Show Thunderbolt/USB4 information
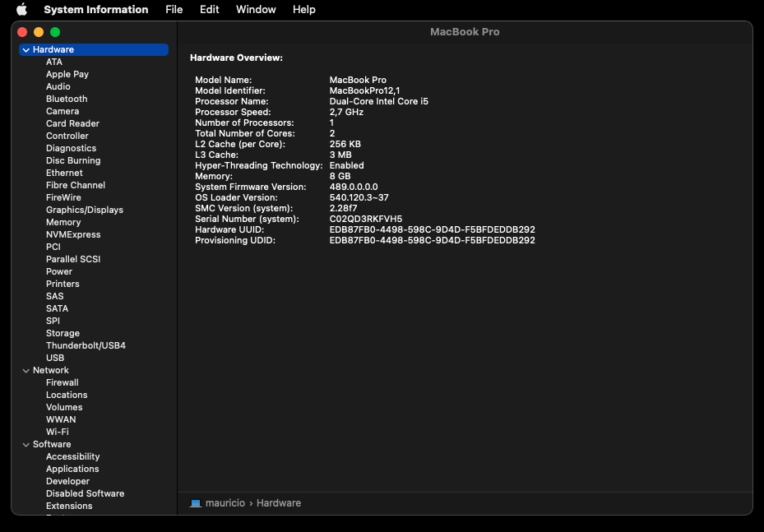The image size is (764, 532). (86, 345)
